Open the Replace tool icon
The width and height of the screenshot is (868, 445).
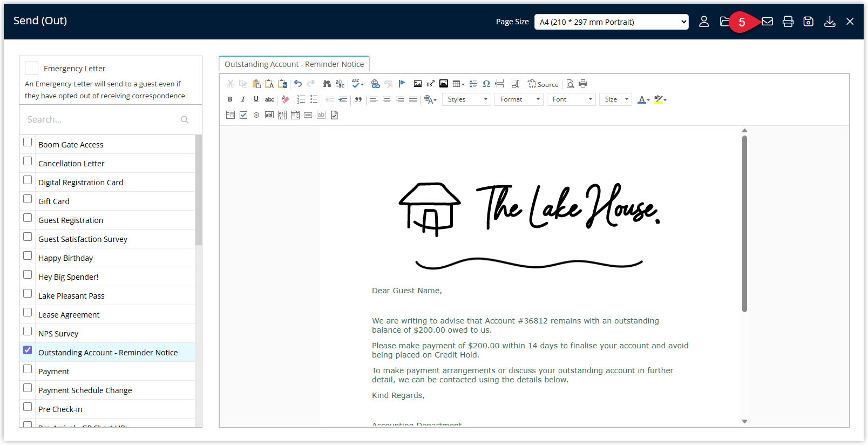[340, 84]
